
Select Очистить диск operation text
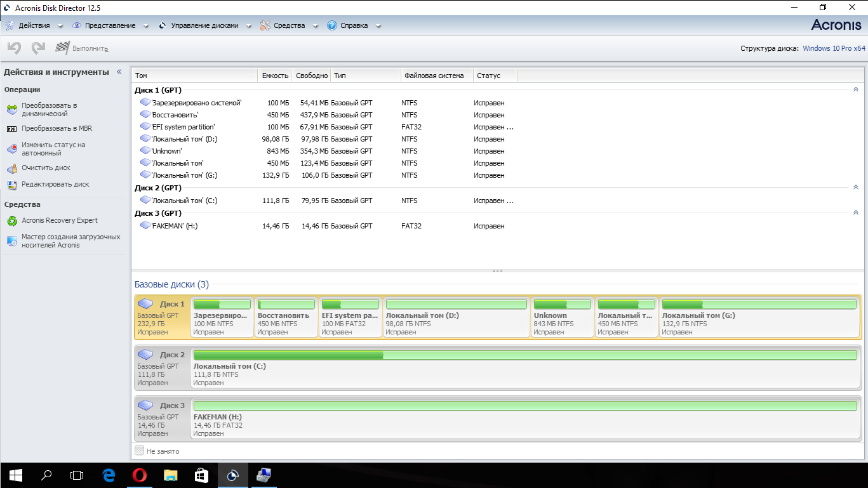[x=46, y=168]
